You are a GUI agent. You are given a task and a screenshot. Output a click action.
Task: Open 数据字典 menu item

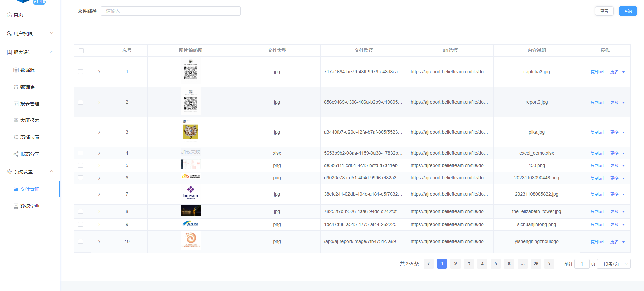pyautogui.click(x=30, y=206)
